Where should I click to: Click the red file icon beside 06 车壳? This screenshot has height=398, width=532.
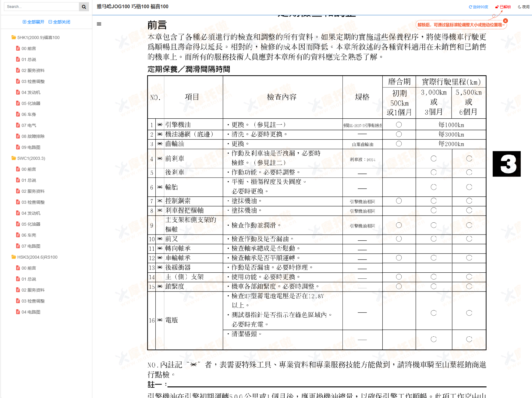pyautogui.click(x=18, y=235)
